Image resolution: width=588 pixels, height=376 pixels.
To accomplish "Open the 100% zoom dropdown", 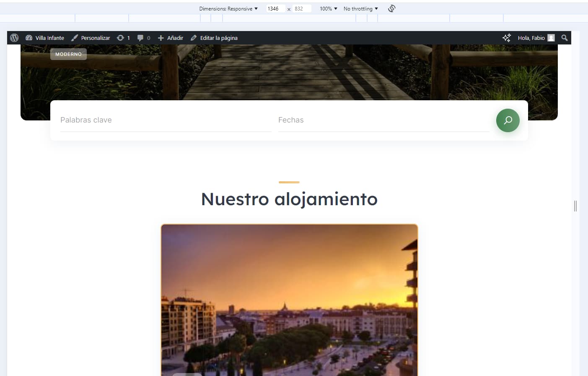I will point(328,8).
